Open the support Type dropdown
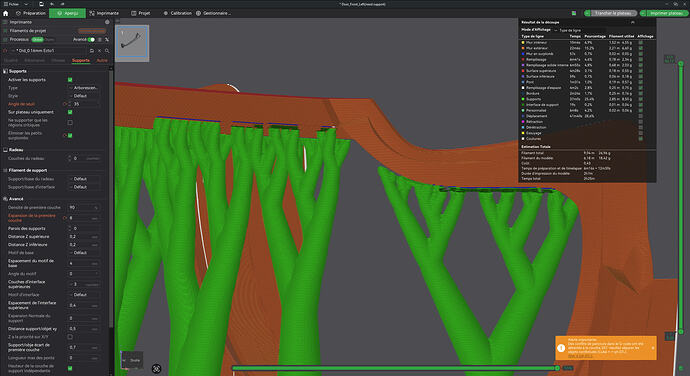This screenshot has width=690, height=376. click(x=84, y=88)
